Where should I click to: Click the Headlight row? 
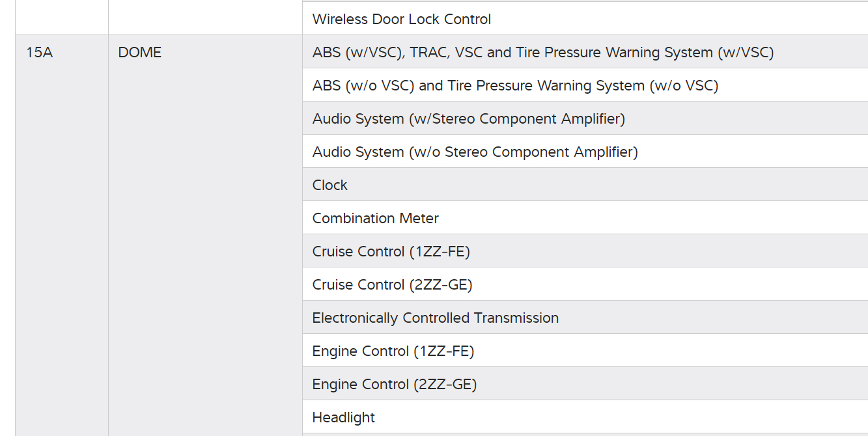point(344,418)
